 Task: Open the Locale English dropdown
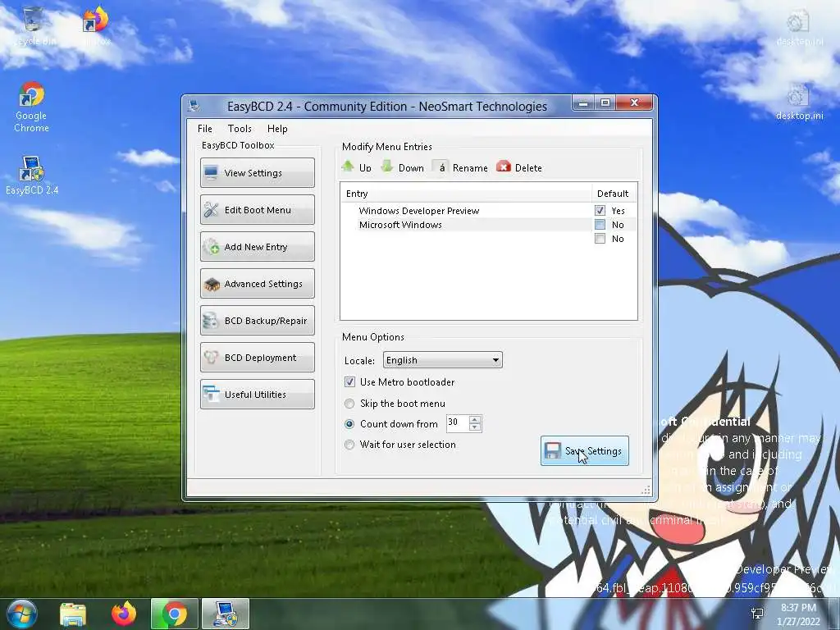442,360
